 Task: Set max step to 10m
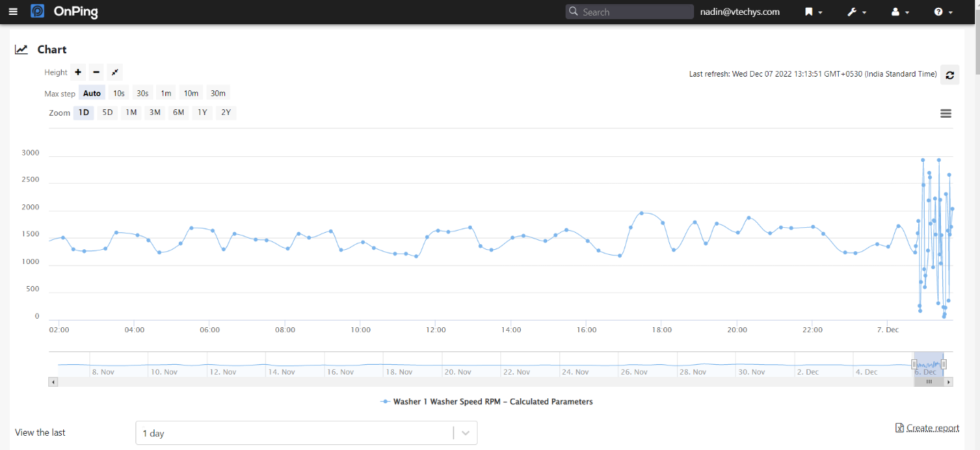[191, 93]
